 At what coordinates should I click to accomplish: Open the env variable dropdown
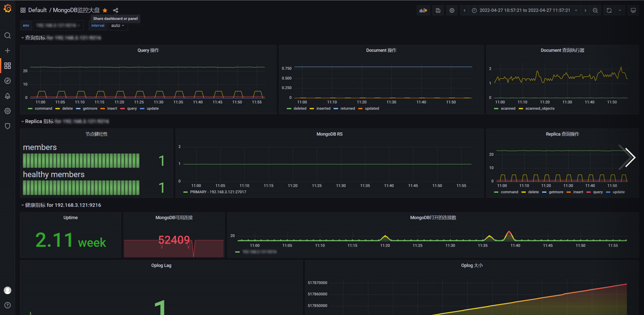(58, 25)
